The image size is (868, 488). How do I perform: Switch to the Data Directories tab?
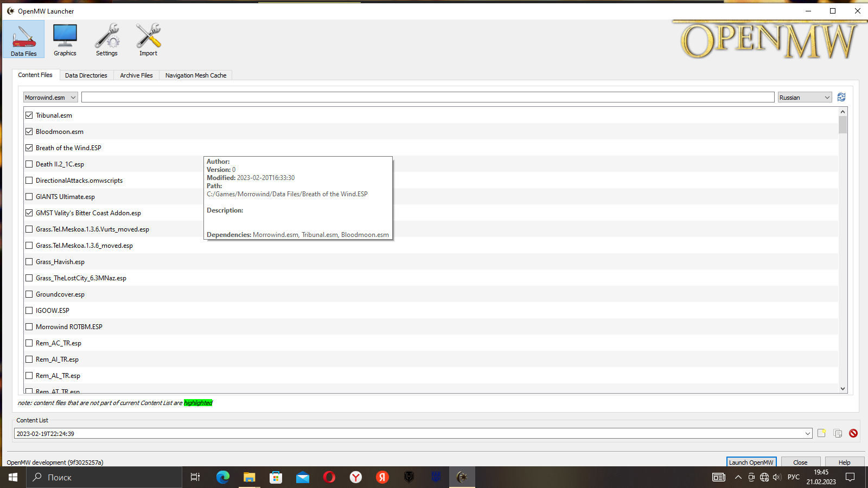point(86,75)
